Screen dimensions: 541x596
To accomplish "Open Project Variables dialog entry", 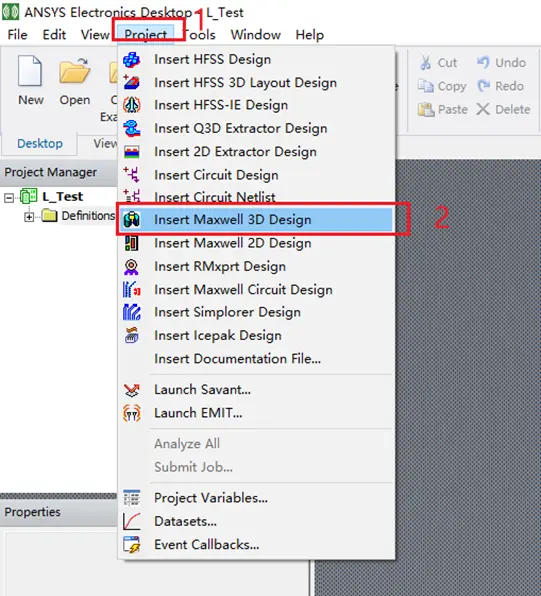I will 255,498.
